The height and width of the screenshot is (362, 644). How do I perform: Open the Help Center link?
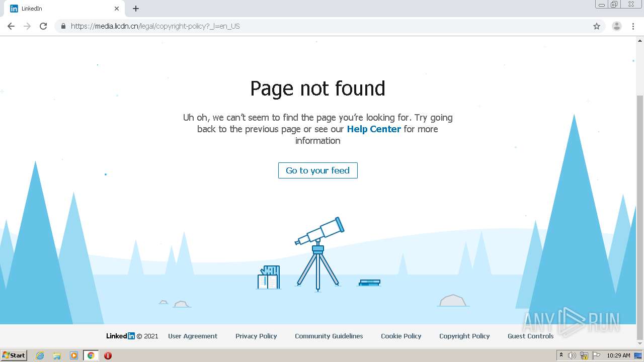click(x=374, y=129)
